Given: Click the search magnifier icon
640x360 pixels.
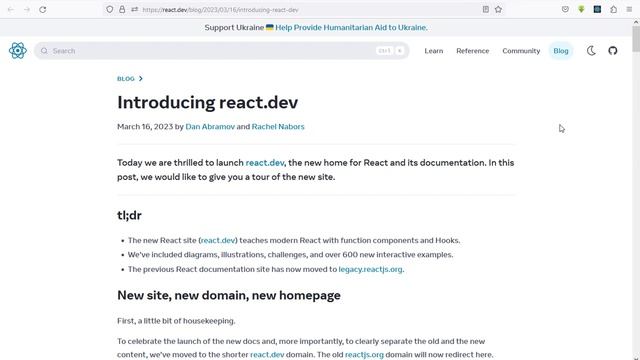Looking at the screenshot, I should tap(44, 51).
